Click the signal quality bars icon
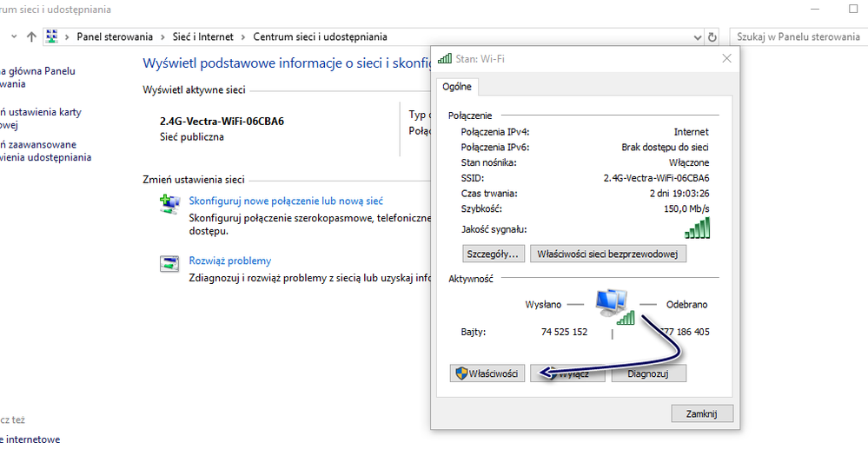 click(x=697, y=228)
